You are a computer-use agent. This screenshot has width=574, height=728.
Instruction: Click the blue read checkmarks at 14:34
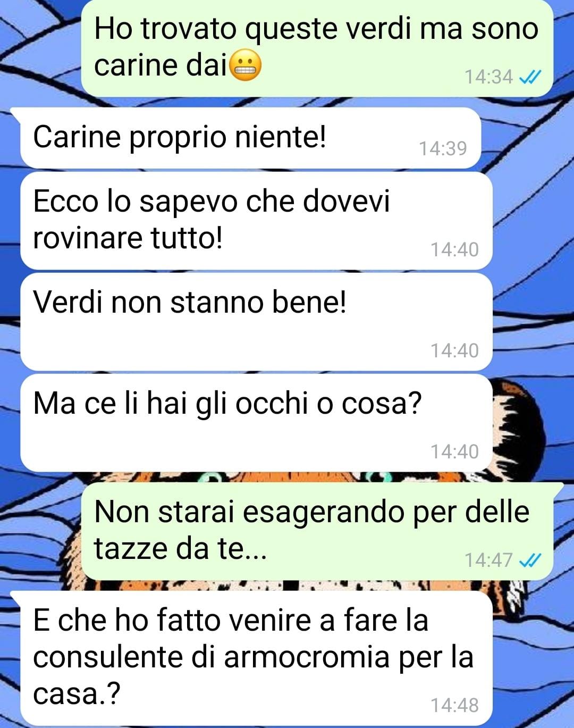[x=530, y=77]
